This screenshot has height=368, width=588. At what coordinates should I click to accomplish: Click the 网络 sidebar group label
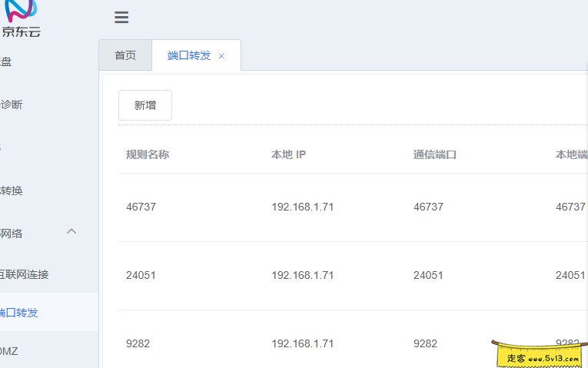click(12, 234)
